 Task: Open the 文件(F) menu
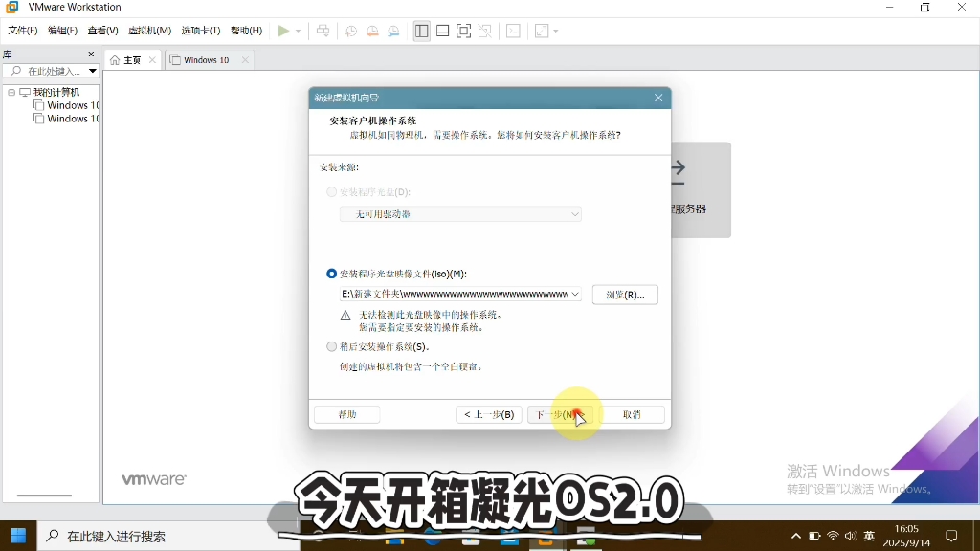[23, 31]
